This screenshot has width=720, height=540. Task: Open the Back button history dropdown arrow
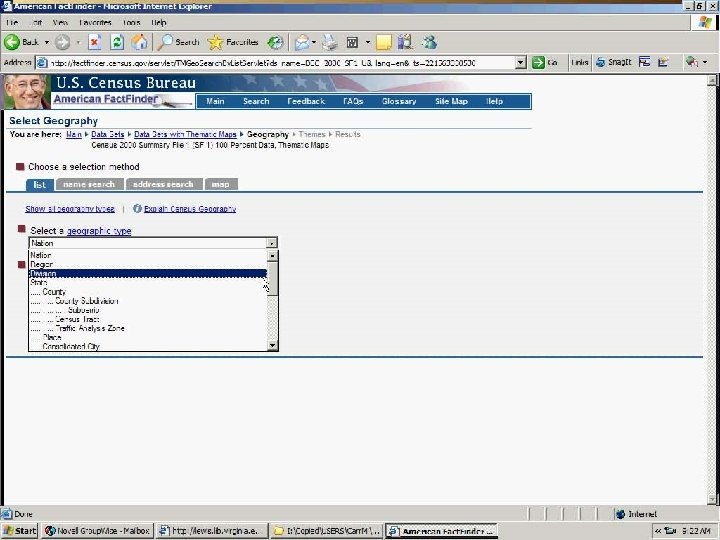pyautogui.click(x=47, y=42)
